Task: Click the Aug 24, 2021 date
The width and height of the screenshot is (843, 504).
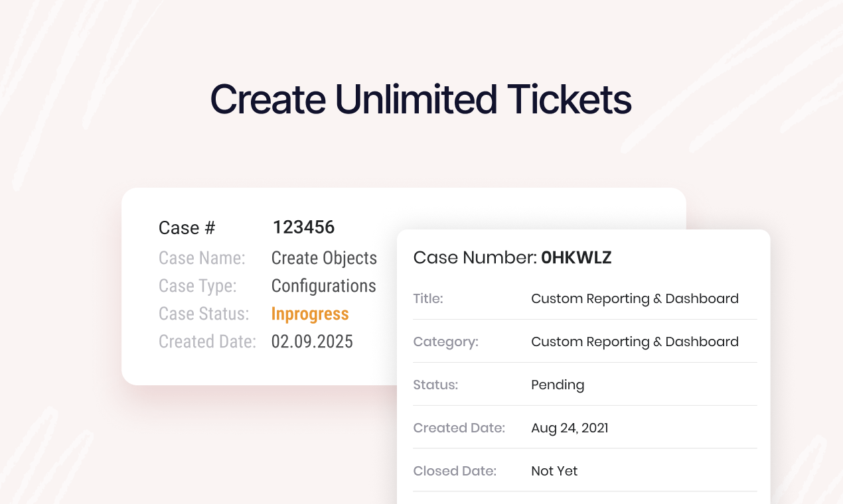Action: click(x=570, y=428)
